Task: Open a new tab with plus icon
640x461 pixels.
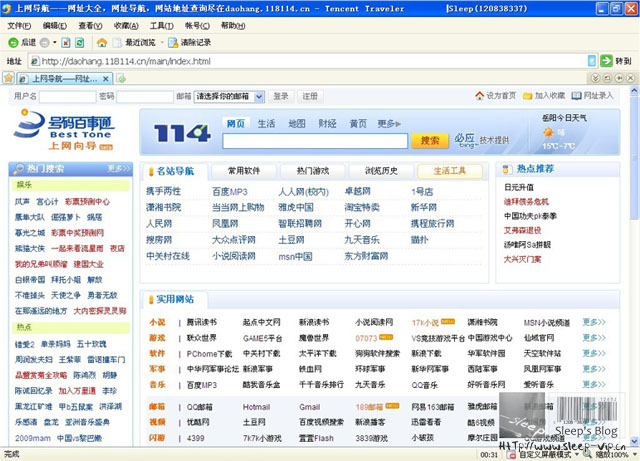Action: click(x=121, y=78)
